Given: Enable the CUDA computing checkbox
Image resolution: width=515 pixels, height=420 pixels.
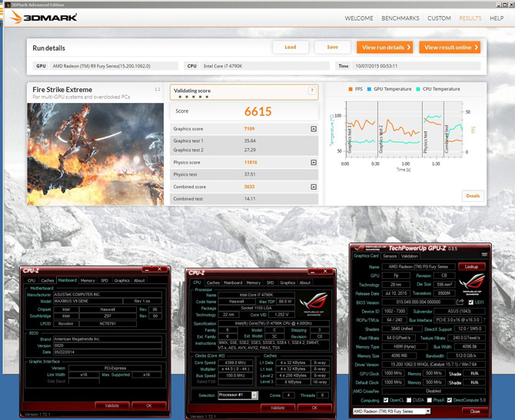Looking at the screenshot, I should (x=410, y=399).
